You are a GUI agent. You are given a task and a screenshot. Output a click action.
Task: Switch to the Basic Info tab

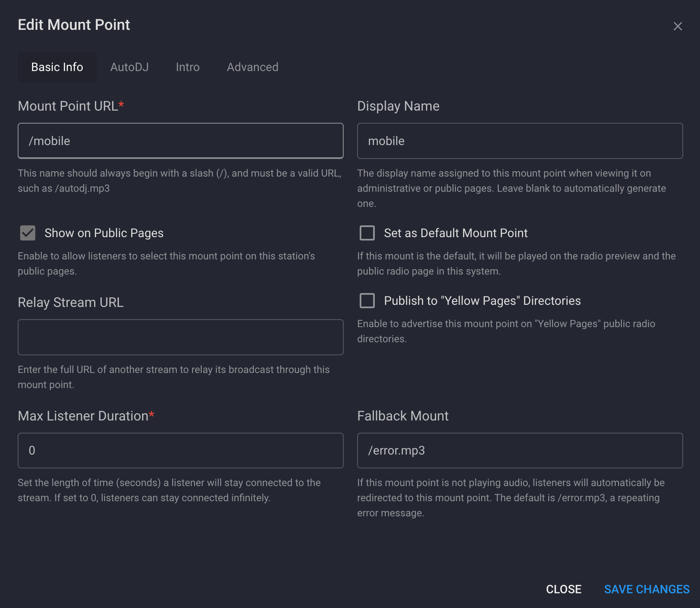point(57,67)
